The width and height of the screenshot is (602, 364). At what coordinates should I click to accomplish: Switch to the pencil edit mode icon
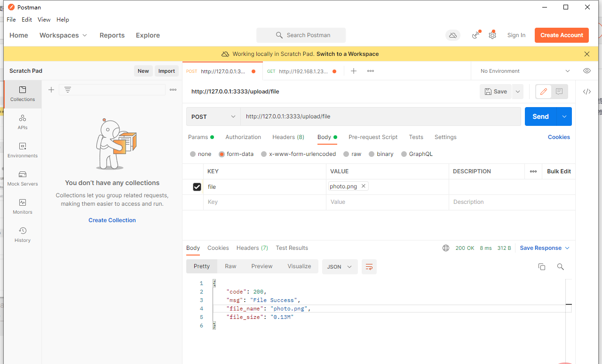coord(544,92)
